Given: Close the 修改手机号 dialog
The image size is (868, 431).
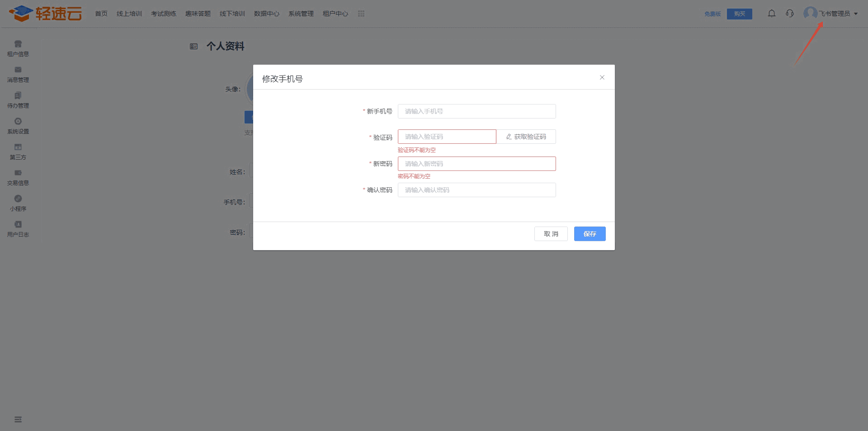Looking at the screenshot, I should [x=602, y=77].
